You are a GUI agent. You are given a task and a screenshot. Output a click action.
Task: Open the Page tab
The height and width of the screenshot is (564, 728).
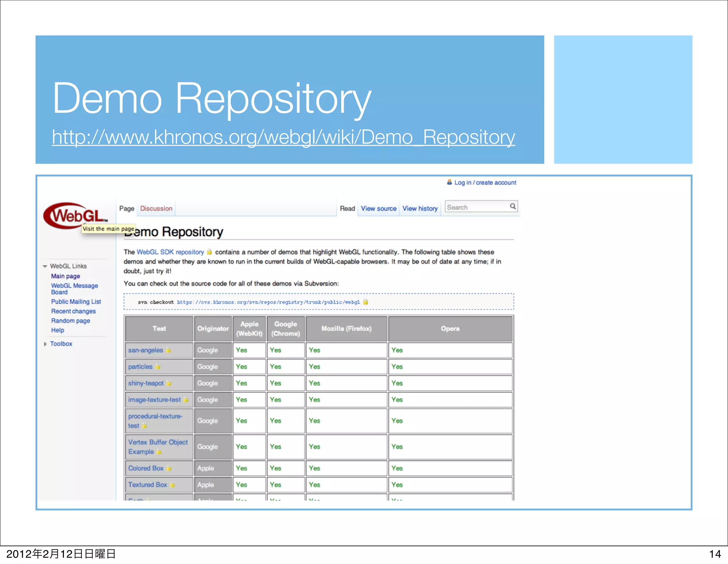[127, 209]
